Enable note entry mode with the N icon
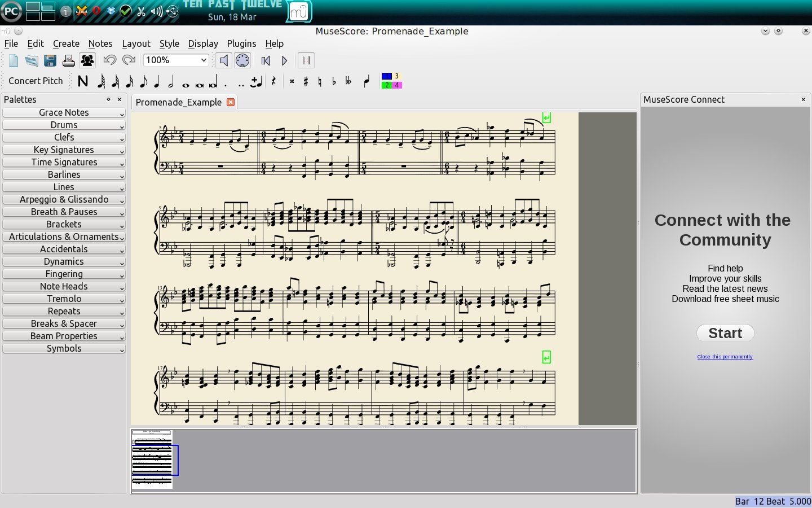812x508 pixels. pyautogui.click(x=83, y=81)
